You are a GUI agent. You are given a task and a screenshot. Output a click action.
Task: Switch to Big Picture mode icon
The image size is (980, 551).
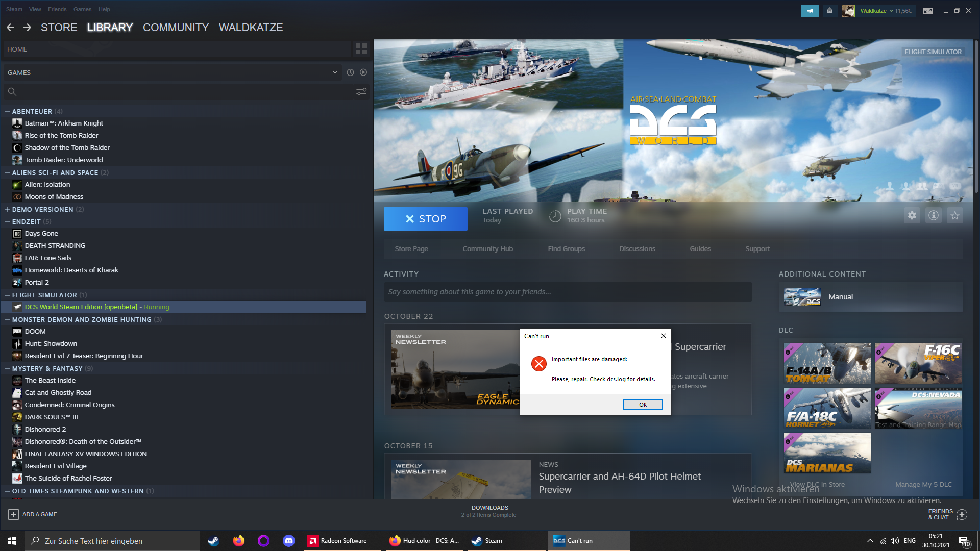(x=928, y=11)
